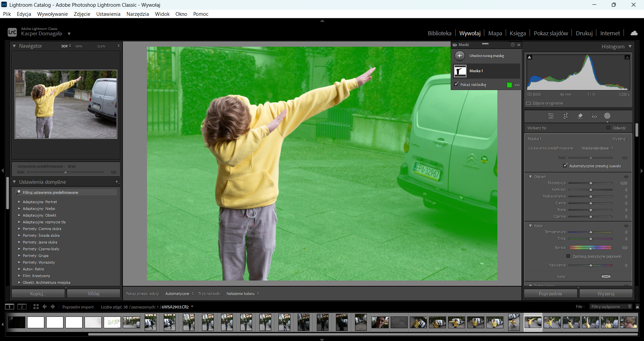Open the Edit sliders tool icon
Screen dimensions: 644x341
click(x=551, y=116)
